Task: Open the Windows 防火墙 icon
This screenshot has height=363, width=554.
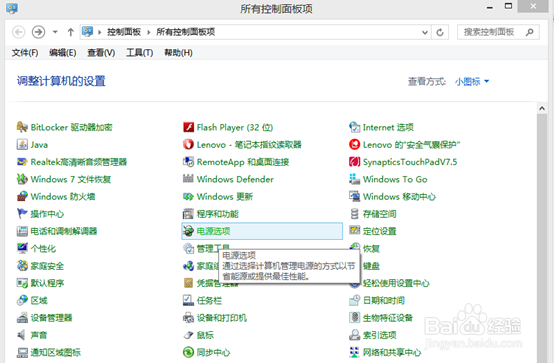Action: point(22,196)
